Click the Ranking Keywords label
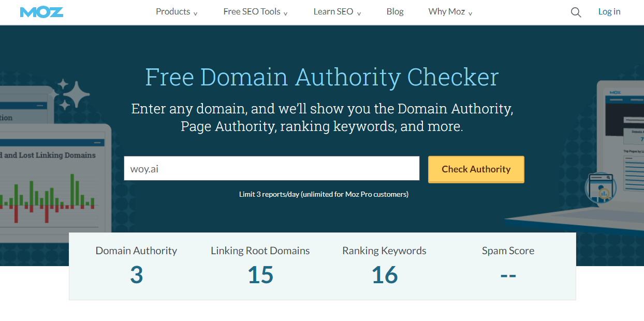This screenshot has width=644, height=321. point(385,251)
